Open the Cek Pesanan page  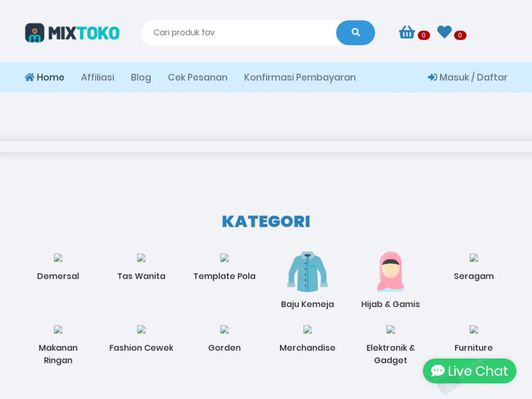197,77
